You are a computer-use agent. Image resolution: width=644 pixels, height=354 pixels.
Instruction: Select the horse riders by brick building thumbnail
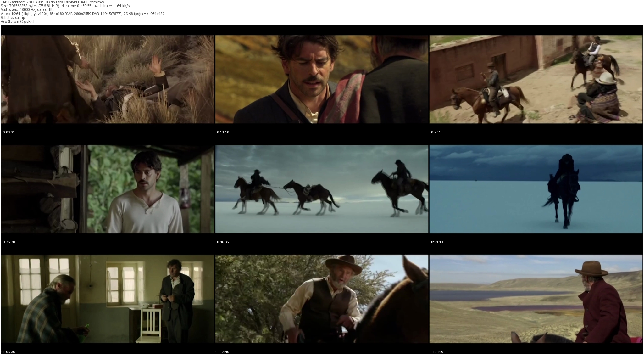pos(536,79)
